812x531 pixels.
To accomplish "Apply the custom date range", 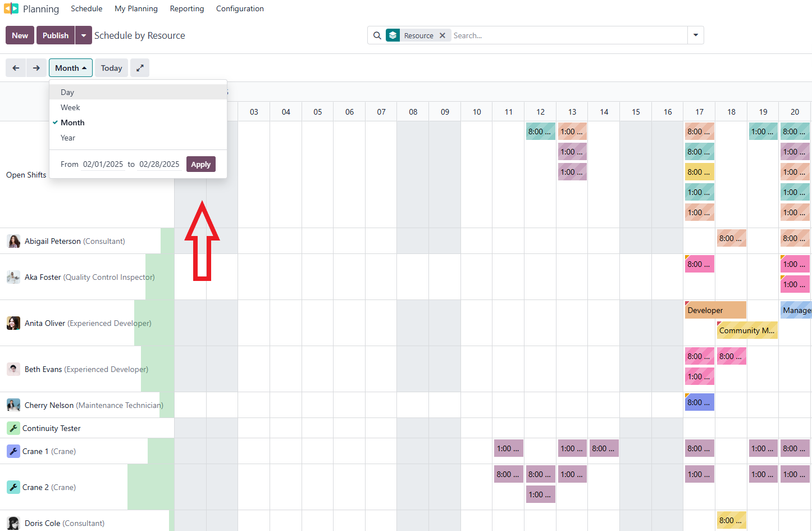I will 200,164.
